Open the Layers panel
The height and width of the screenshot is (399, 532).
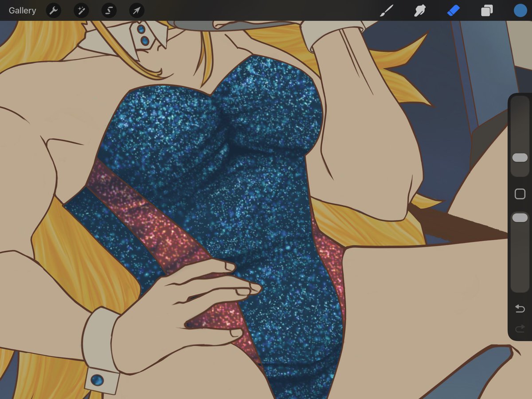pyautogui.click(x=487, y=11)
